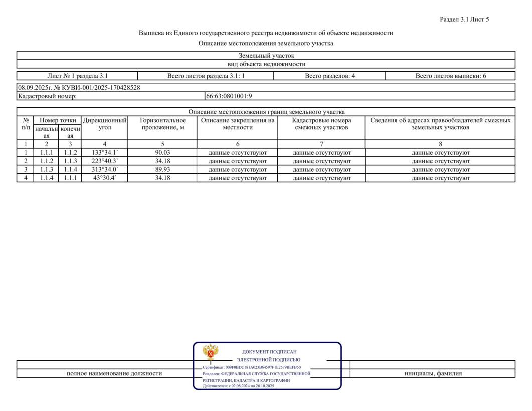Click the coat of arms emblem in signature stamp
Screen dimensions: 532x411
pos(210,353)
